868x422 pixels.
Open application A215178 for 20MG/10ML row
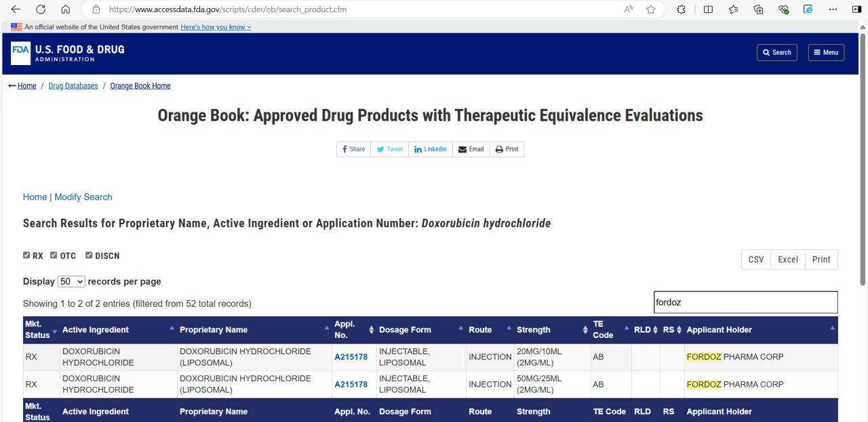(x=351, y=357)
